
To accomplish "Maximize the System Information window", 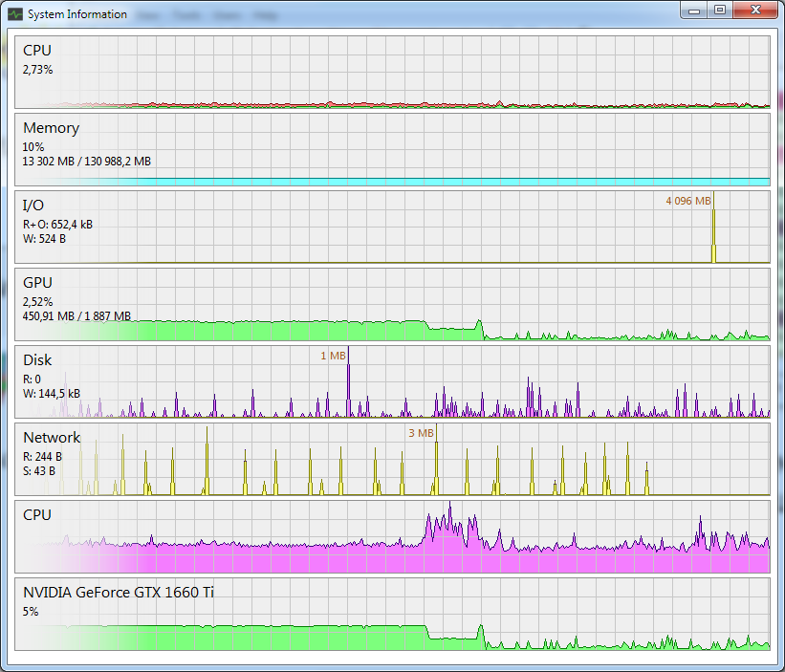I will click(720, 11).
